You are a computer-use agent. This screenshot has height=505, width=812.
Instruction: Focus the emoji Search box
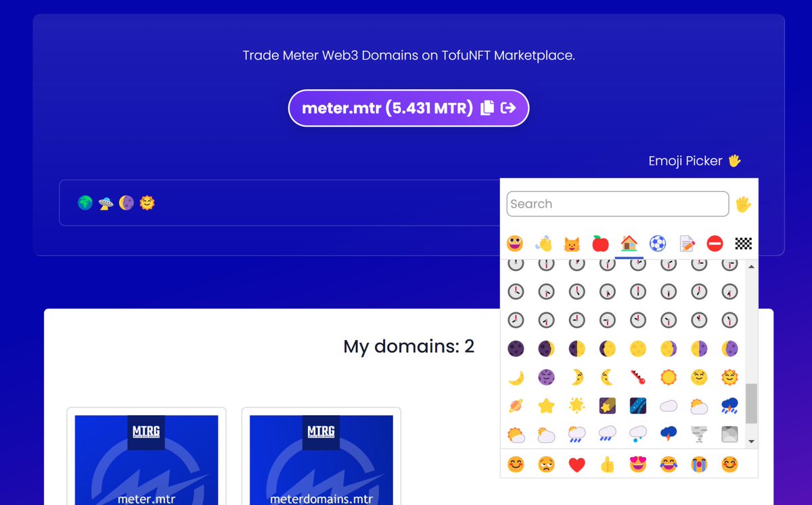[x=618, y=204]
